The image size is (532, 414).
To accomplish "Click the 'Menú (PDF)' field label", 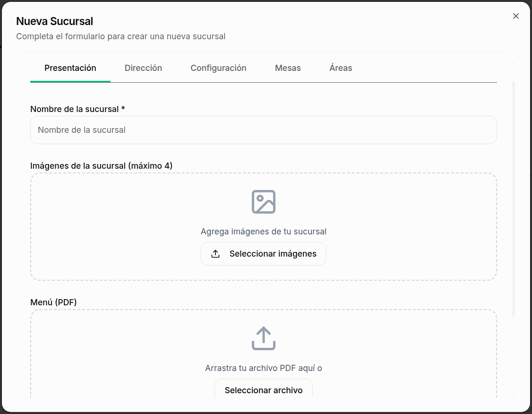I will point(53,302).
